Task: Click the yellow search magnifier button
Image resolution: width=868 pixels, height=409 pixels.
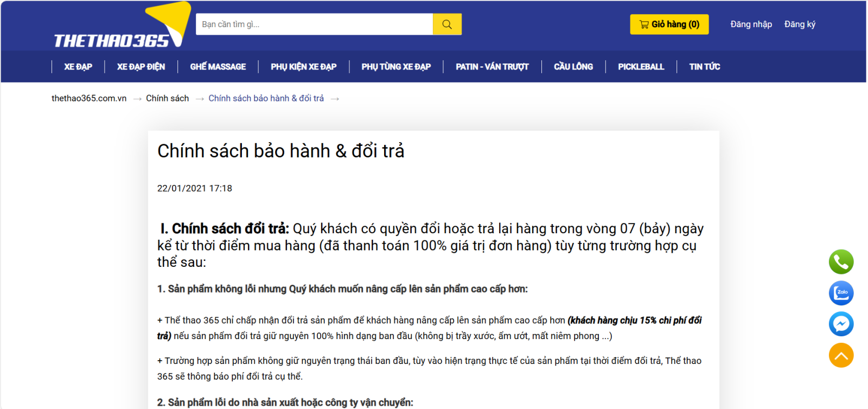Action: click(447, 24)
